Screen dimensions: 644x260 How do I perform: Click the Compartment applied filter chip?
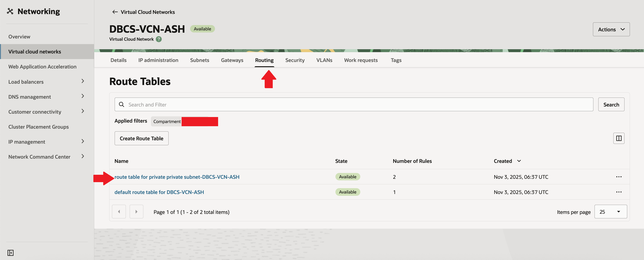click(x=167, y=122)
